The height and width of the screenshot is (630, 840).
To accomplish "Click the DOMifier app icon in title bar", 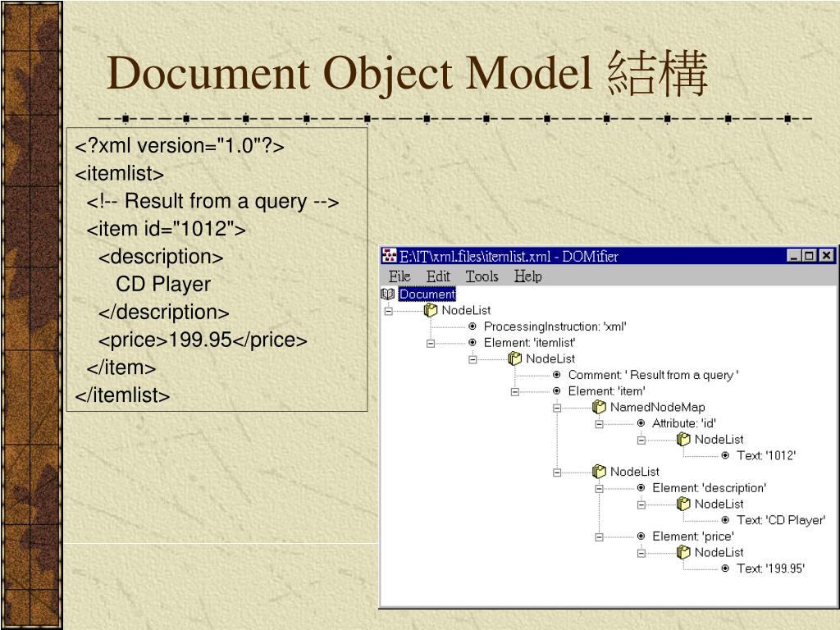I will [389, 256].
